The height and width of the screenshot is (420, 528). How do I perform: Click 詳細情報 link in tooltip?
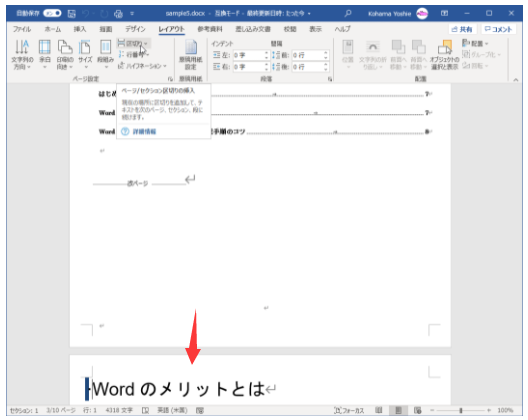coord(144,132)
